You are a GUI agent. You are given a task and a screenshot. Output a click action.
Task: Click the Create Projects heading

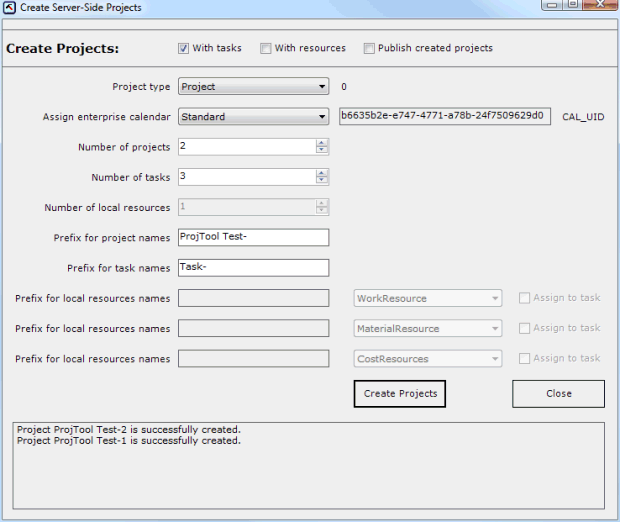tap(62, 48)
